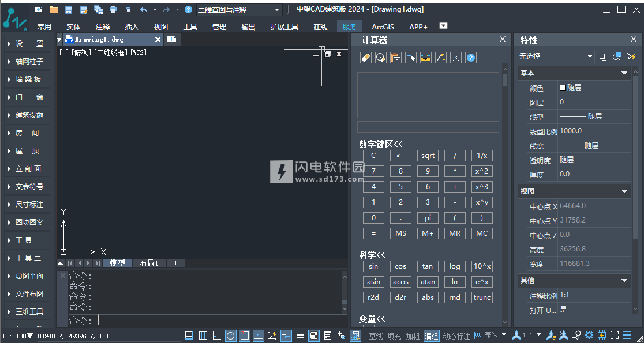This screenshot has width=644, height=343.
Task: Open the gear settings icon in status bar
Action: (x=589, y=335)
